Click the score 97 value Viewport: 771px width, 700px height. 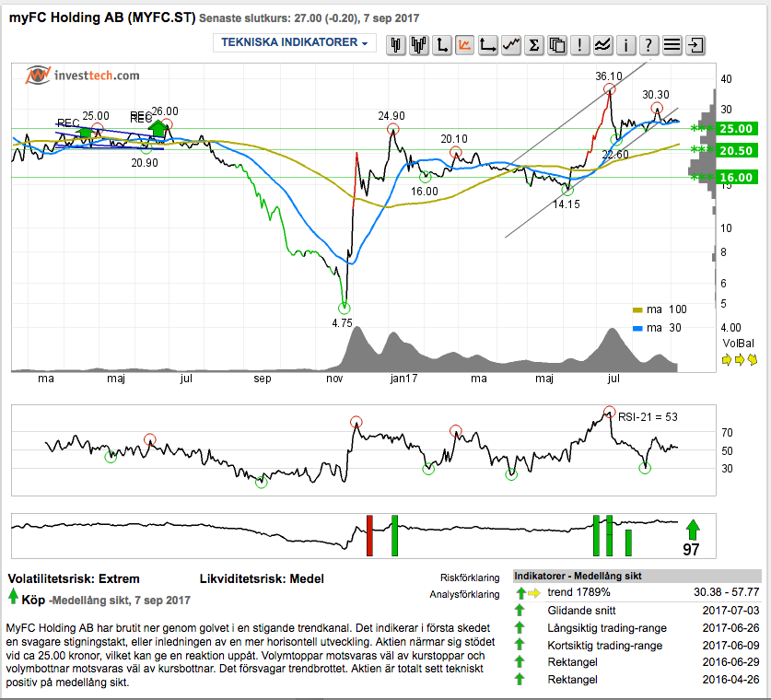coord(691,549)
